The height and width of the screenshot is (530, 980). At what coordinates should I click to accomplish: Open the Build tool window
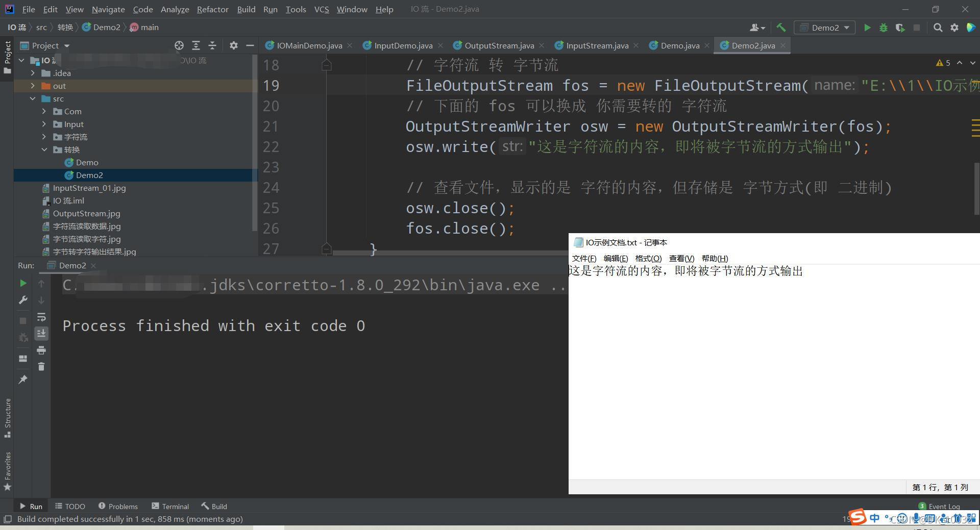pos(214,506)
